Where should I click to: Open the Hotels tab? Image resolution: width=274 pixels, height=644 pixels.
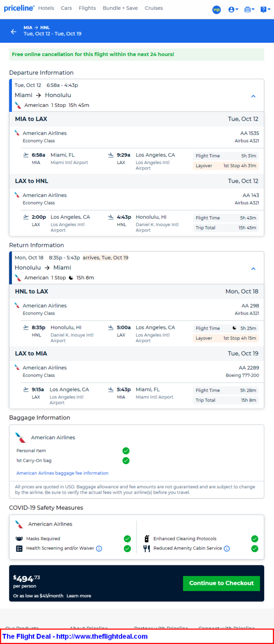click(46, 8)
